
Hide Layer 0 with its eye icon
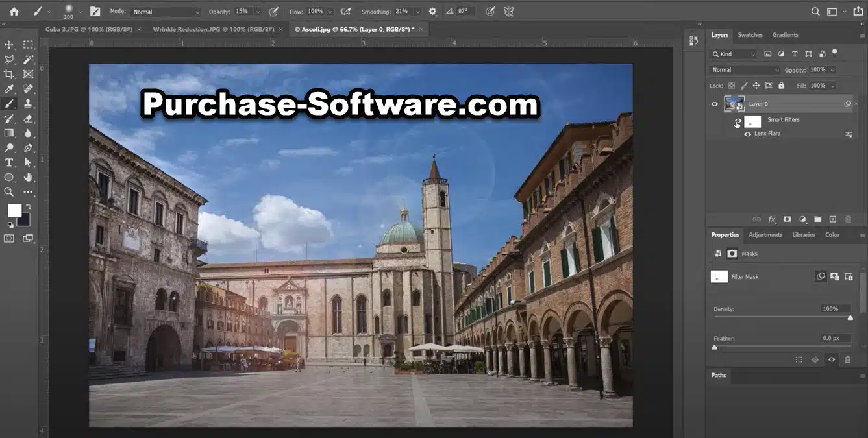point(715,104)
